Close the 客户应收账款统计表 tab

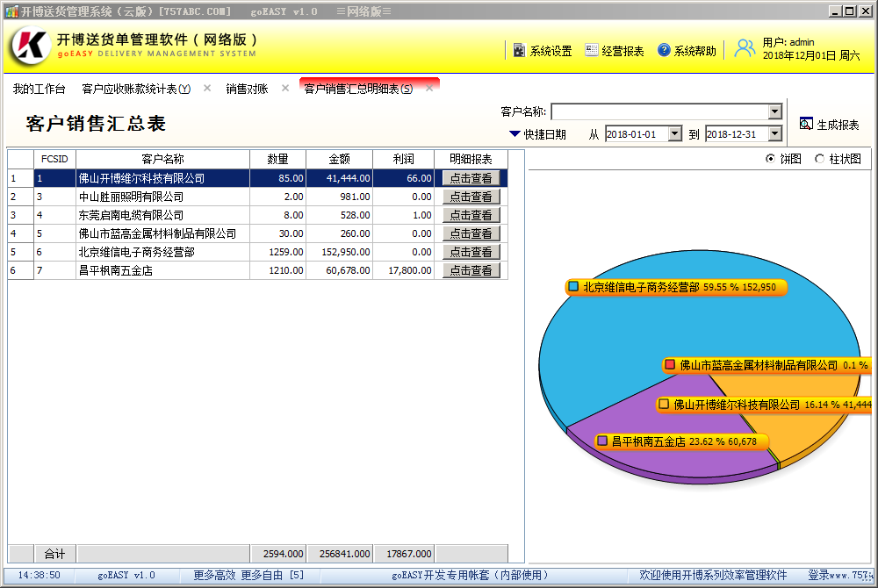[x=207, y=89]
